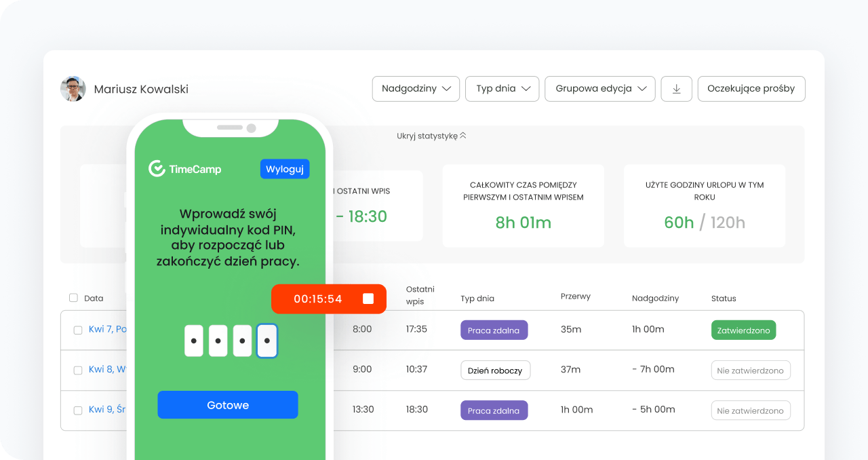This screenshot has height=460, width=868.
Task: Click the Ostatni wpis column header
Action: coord(420,295)
